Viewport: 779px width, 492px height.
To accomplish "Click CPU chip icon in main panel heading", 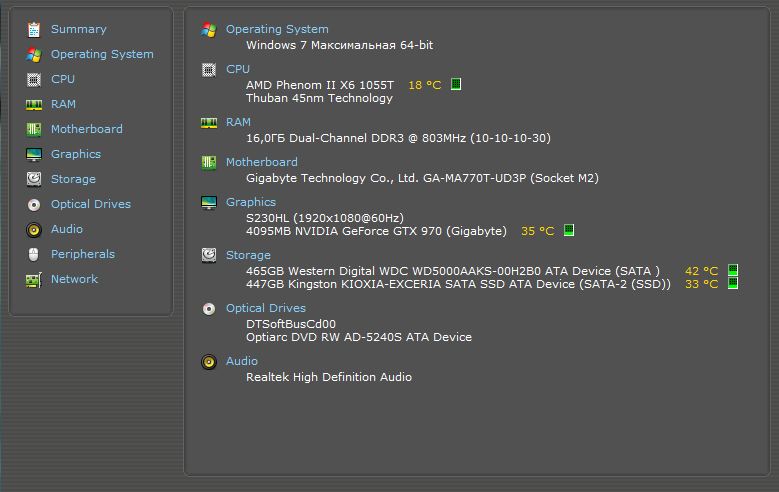I will pos(209,70).
